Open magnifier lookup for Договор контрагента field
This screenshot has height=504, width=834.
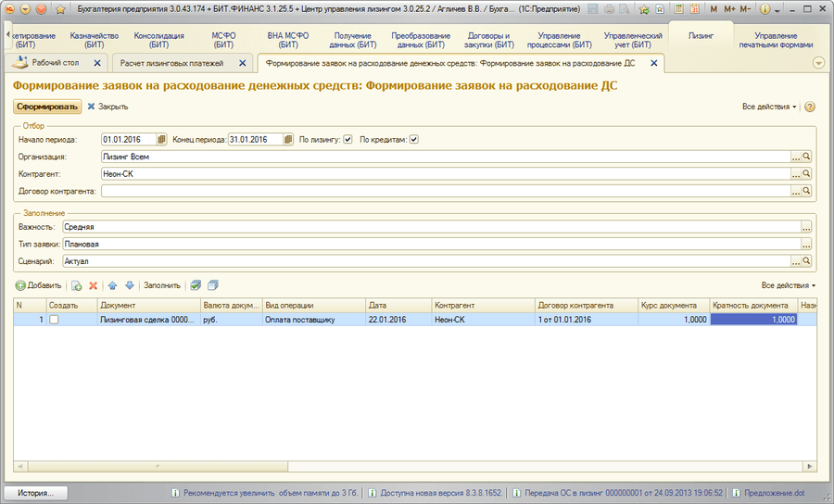(x=806, y=191)
